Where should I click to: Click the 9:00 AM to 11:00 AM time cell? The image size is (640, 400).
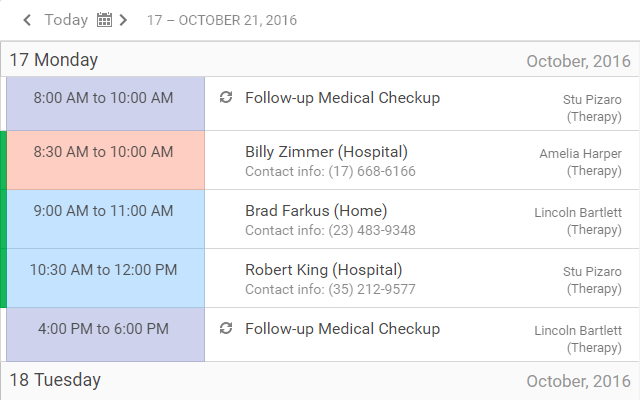103,211
